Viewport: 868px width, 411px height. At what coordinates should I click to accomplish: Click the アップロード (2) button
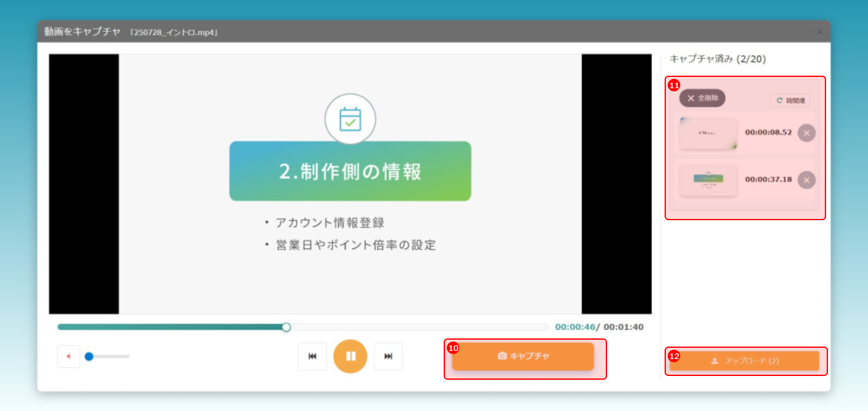[x=744, y=361]
